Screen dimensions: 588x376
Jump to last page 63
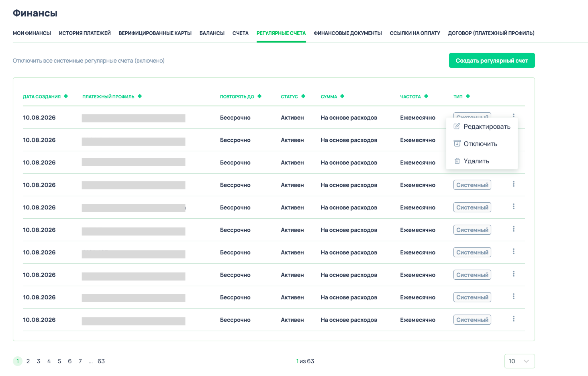tap(101, 361)
